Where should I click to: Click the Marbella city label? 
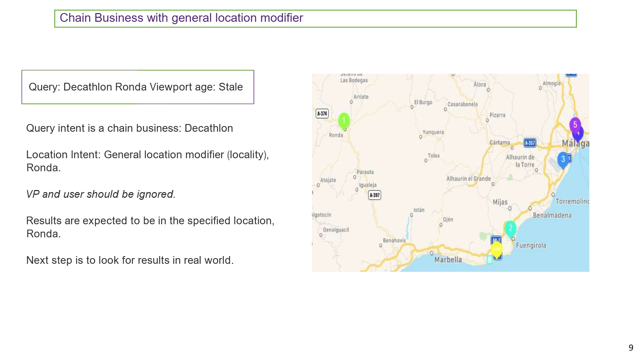448,260
